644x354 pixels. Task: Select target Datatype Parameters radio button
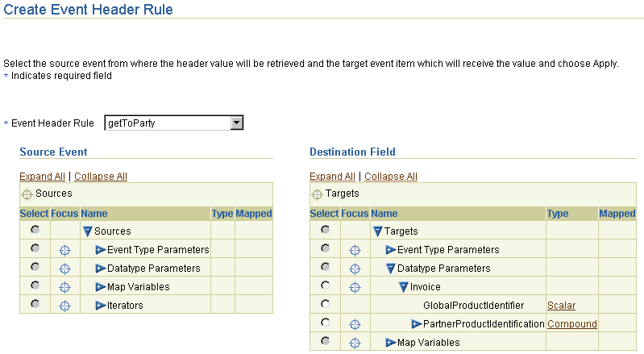(326, 267)
